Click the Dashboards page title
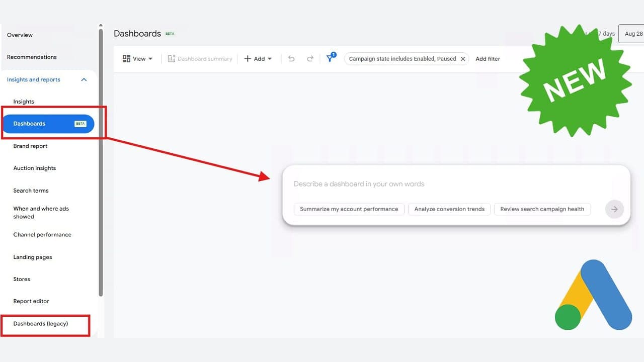The image size is (644, 362). pos(137,34)
